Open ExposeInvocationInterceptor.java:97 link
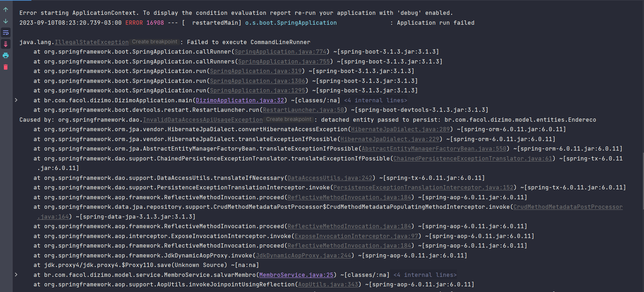The height and width of the screenshot is (292, 644). coord(356,236)
